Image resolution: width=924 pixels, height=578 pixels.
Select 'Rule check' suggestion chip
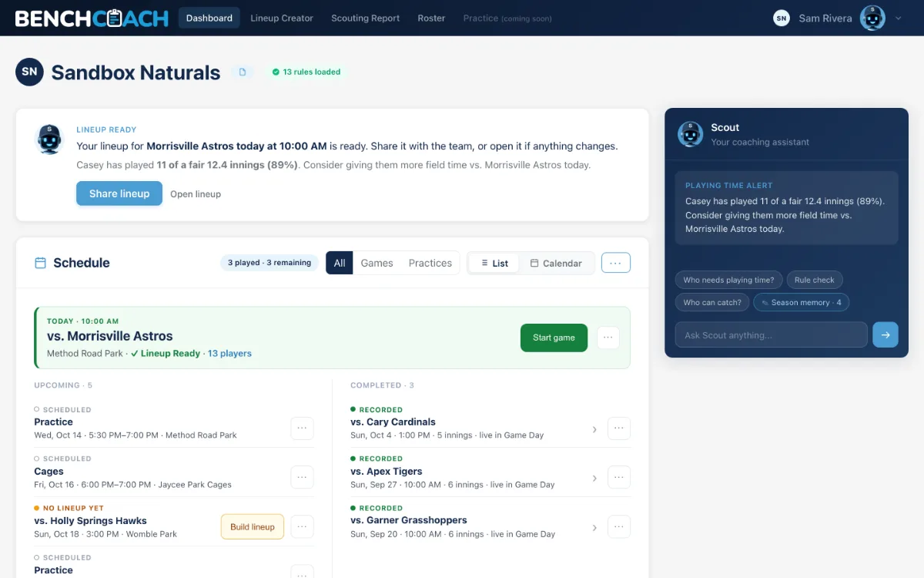coord(815,280)
